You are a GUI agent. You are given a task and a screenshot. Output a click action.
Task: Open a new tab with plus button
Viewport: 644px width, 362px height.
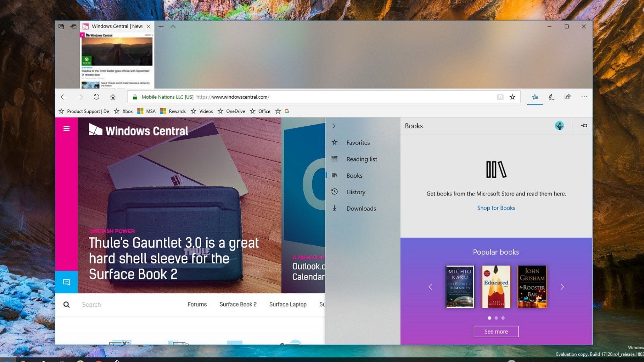161,26
